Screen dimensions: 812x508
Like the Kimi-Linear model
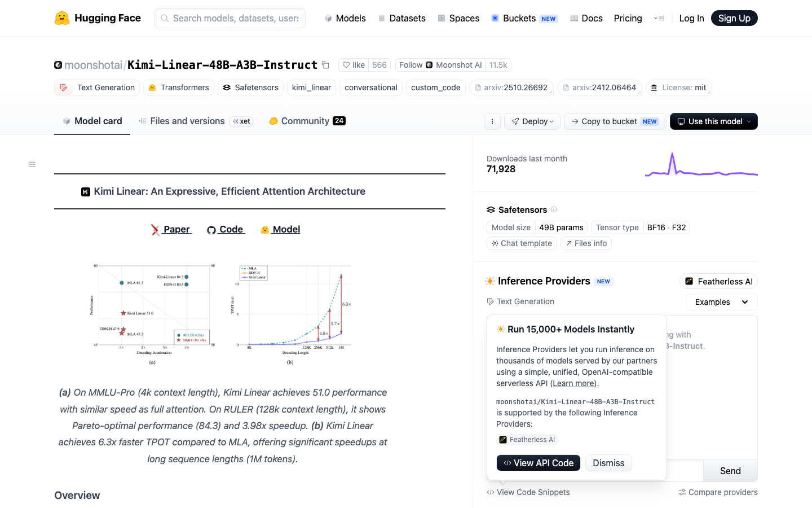(354, 65)
